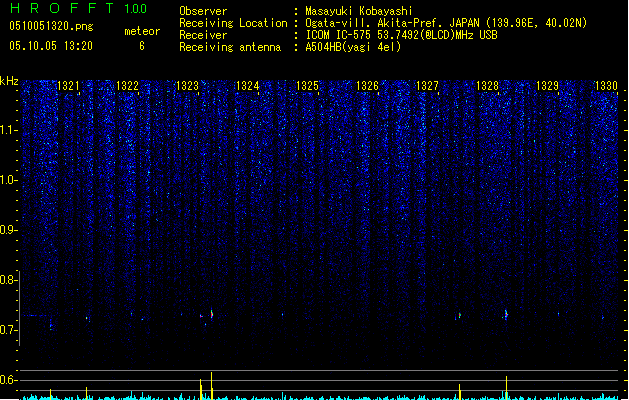Click the antenna value A504HB(yagi 4el)
The width and height of the screenshot is (629, 400).
(353, 47)
